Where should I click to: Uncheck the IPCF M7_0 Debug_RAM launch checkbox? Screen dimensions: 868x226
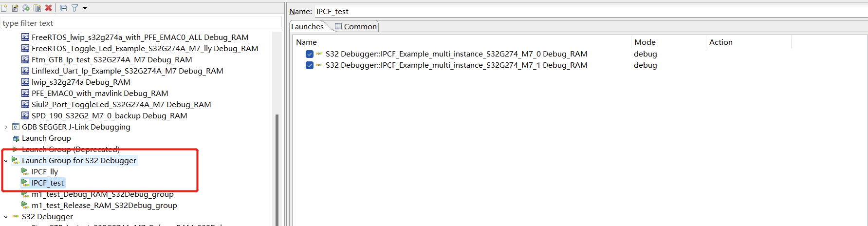pos(310,54)
